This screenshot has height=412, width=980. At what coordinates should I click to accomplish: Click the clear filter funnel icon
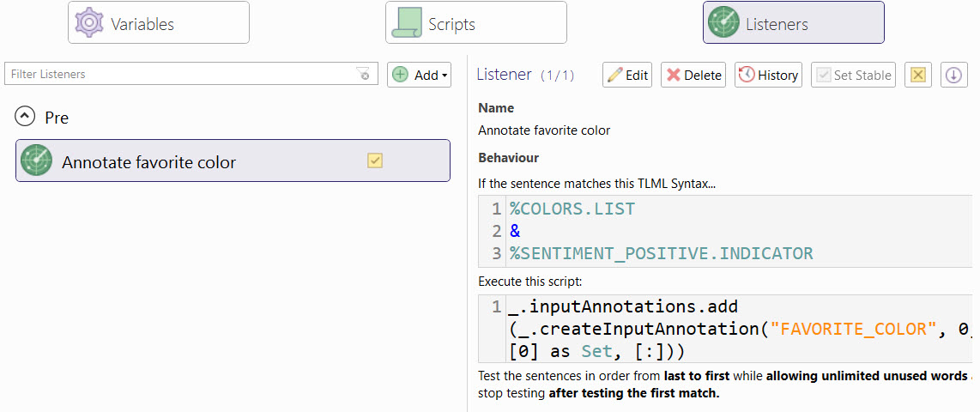(363, 75)
